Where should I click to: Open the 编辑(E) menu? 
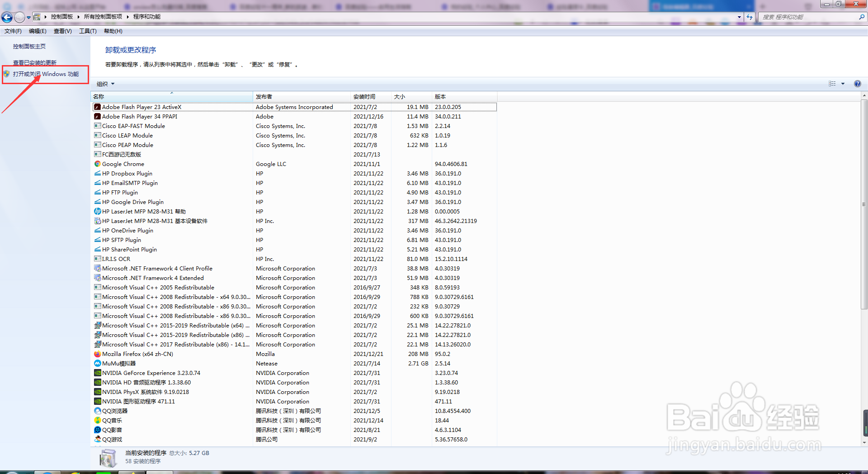click(38, 31)
